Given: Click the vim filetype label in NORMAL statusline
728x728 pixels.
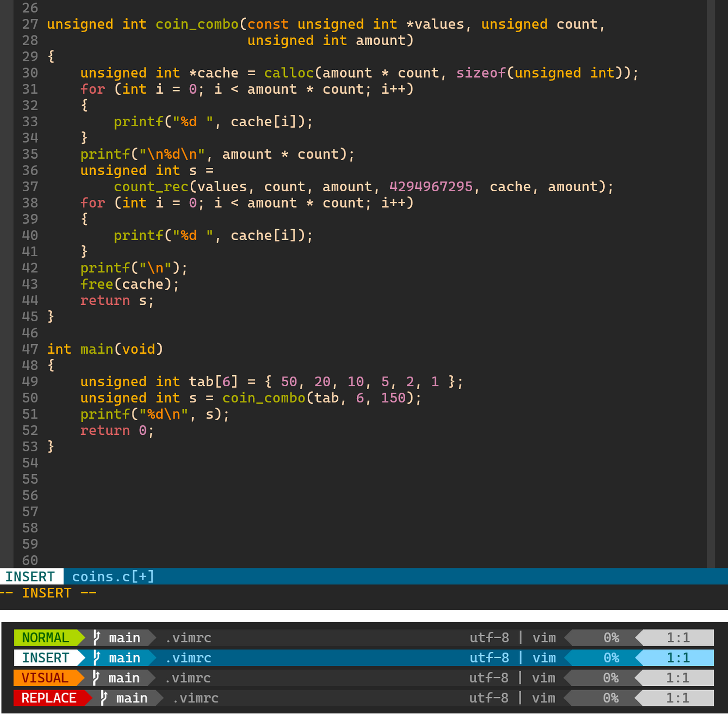Looking at the screenshot, I should pos(544,638).
